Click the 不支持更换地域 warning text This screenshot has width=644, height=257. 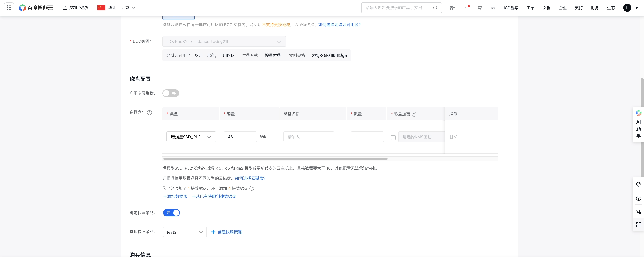(x=276, y=25)
